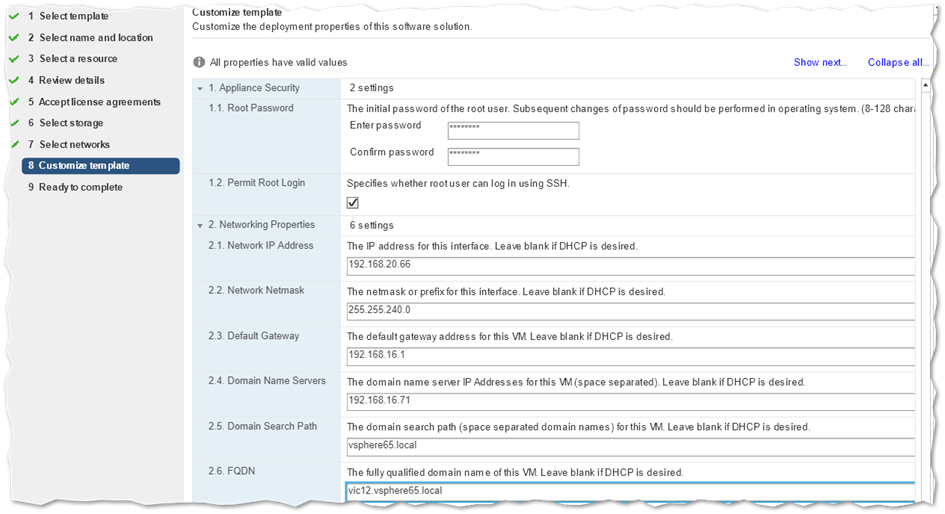Open step 5 Accept license agreements
Image resolution: width=945 pixels, height=514 pixels.
(94, 102)
